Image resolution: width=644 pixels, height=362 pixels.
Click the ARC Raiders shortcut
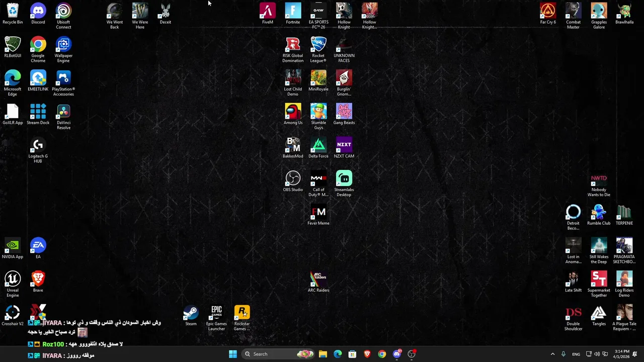[318, 282]
